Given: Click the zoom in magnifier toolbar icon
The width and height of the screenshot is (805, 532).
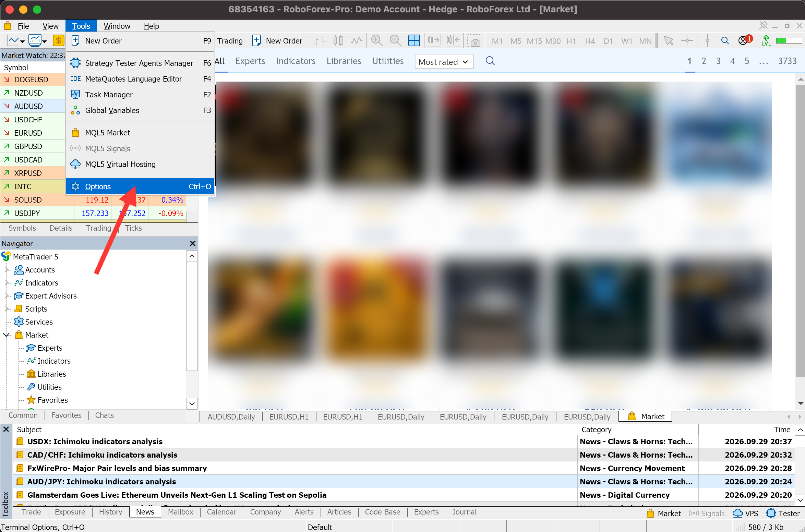Looking at the screenshot, I should (x=377, y=41).
